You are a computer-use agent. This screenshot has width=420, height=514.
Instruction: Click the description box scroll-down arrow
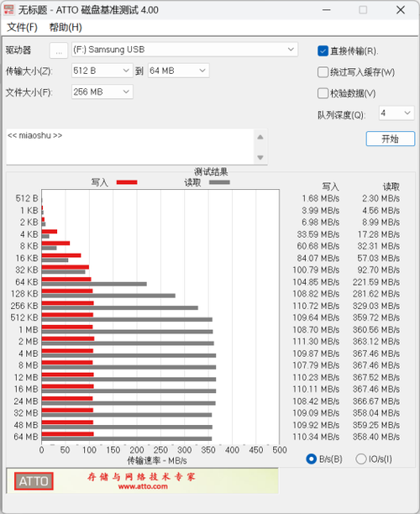[260, 157]
